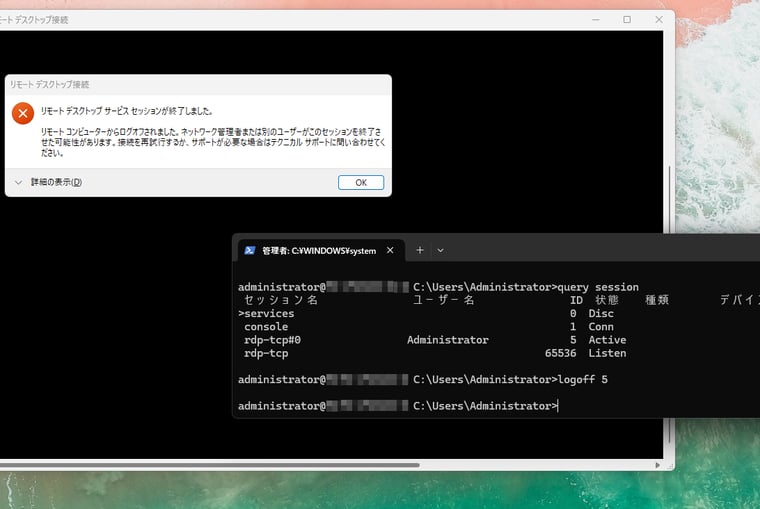Click the 'Active' state value
Image resolution: width=760 pixels, height=509 pixels.
click(607, 340)
